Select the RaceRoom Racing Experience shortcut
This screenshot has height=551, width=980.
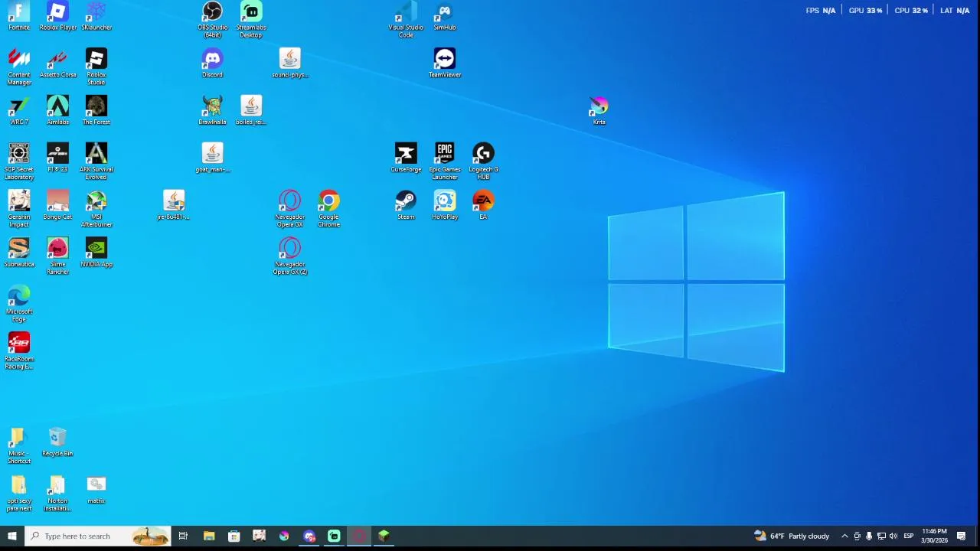(18, 352)
